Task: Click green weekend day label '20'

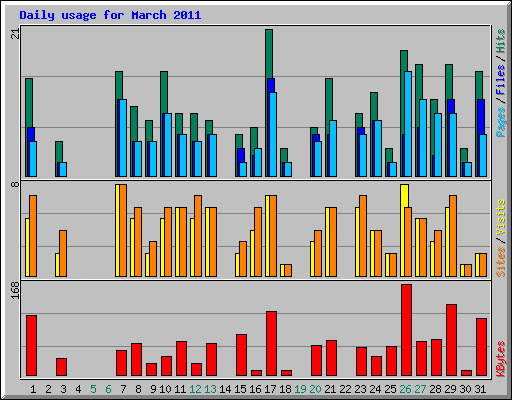Action: pos(315,389)
